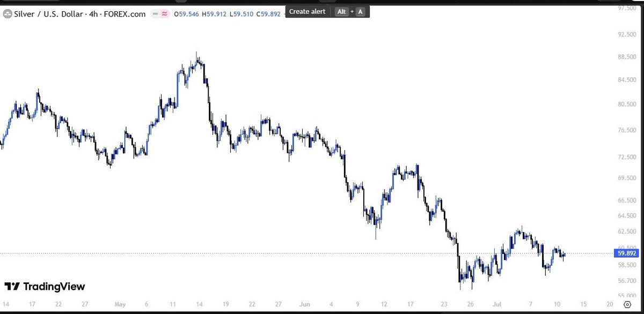Click the Jun label on time axis
This screenshot has width=644, height=314.
coord(304,304)
